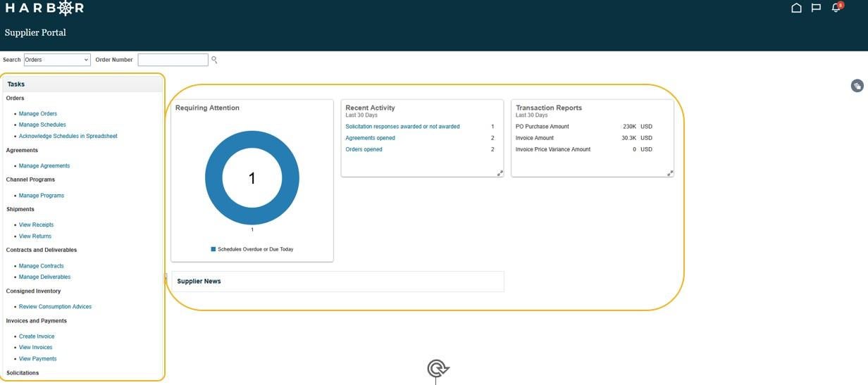This screenshot has height=385, width=868.
Task: Click the circular refresh arrow icon at the bottom
Action: tap(438, 369)
